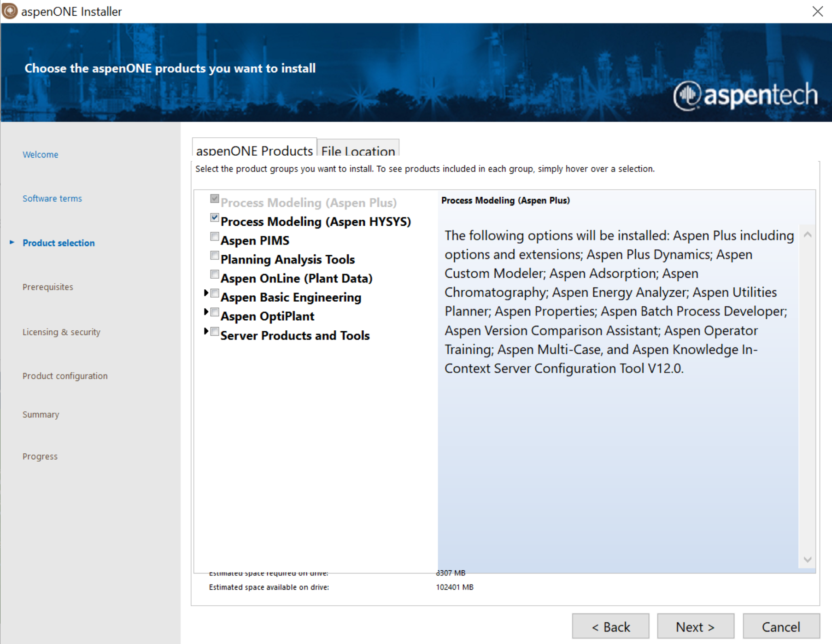832x644 pixels.
Task: Click the Process Modeling (Aspen Plus) label
Action: 309,203
